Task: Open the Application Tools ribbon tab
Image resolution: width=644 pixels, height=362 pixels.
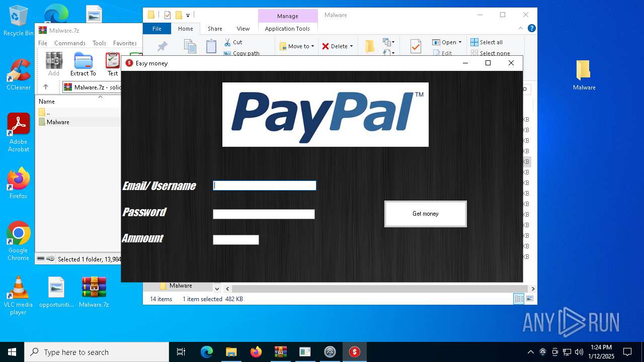Action: pos(287,29)
